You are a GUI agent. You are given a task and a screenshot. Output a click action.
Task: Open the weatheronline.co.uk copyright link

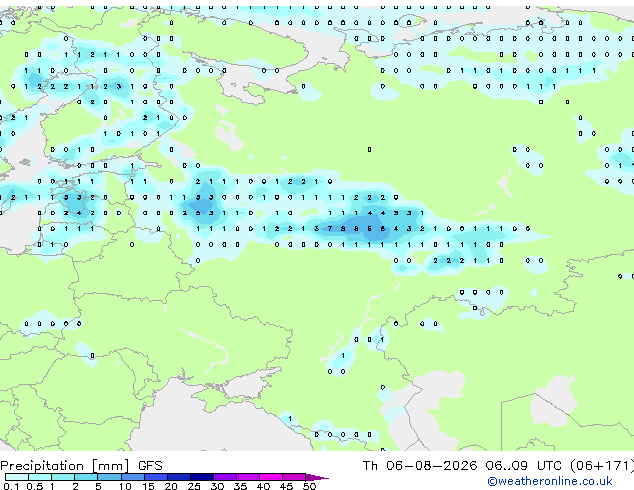tap(550, 481)
